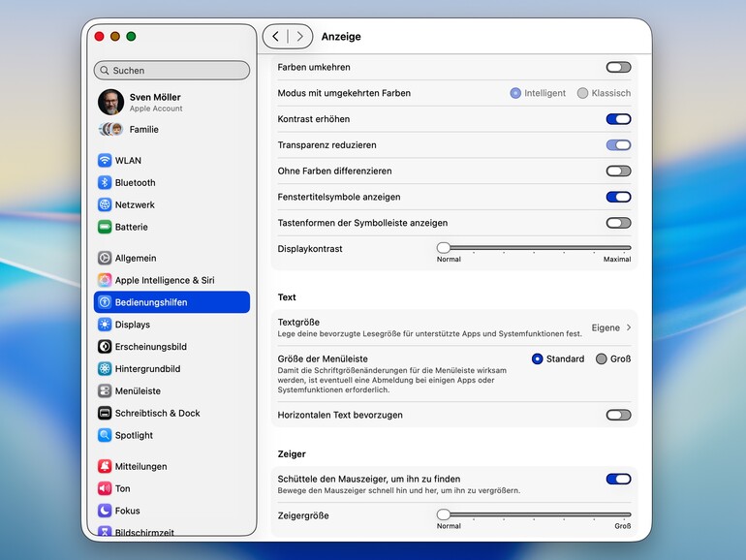Click the Fokus moon icon
The height and width of the screenshot is (560, 746).
tap(105, 511)
